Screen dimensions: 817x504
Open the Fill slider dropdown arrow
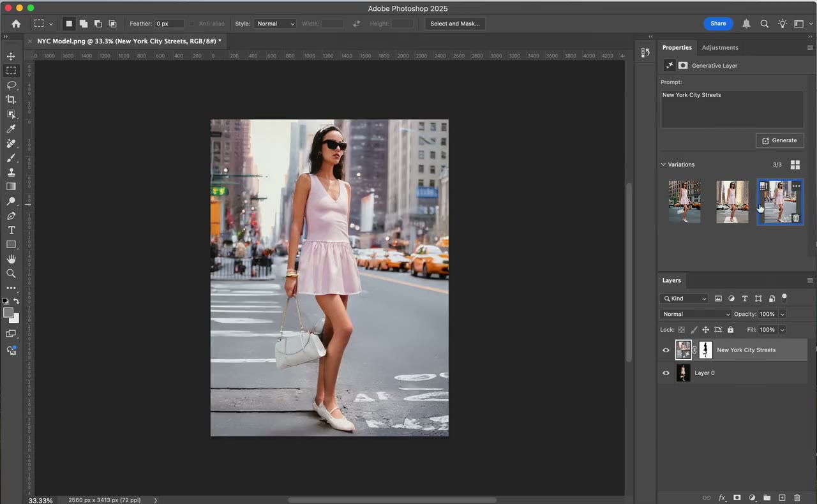pos(782,330)
